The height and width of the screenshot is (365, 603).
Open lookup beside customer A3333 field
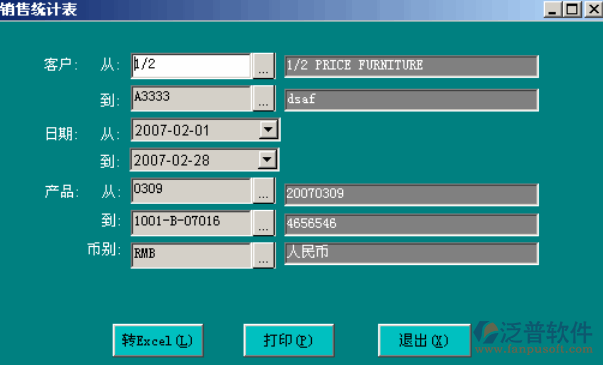tap(263, 98)
